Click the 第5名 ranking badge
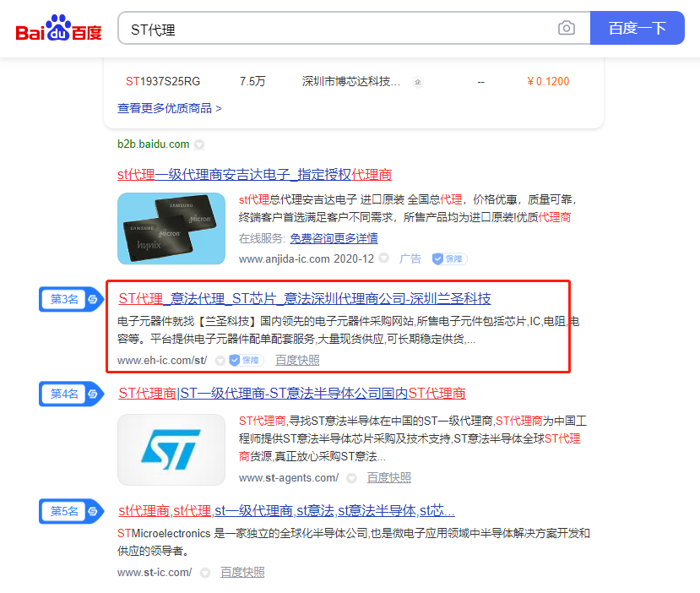Image resolution: width=700 pixels, height=593 pixels. pyautogui.click(x=72, y=511)
